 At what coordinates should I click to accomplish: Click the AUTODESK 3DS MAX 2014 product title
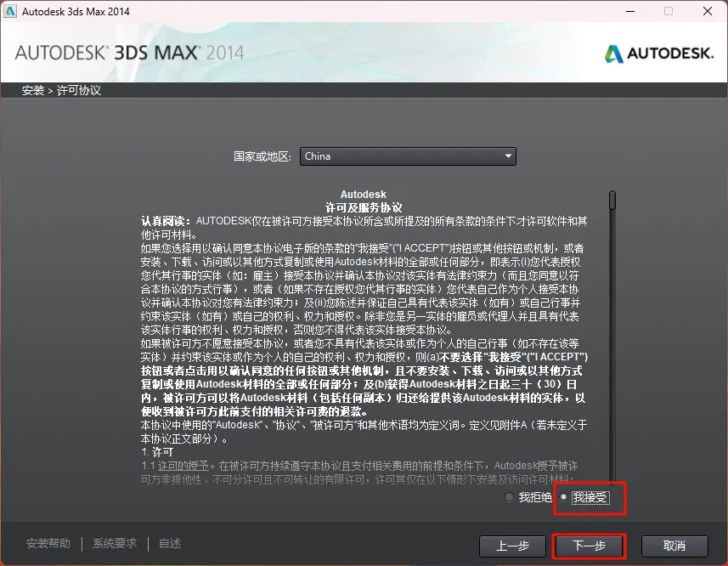point(129,53)
